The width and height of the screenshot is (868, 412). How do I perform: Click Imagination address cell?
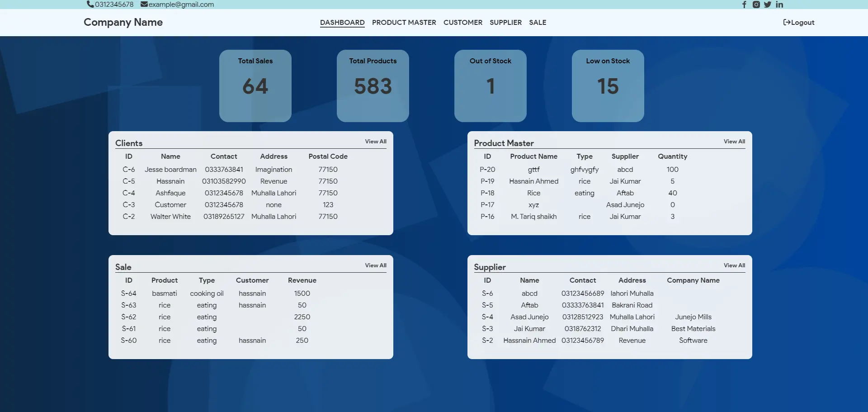pos(274,170)
